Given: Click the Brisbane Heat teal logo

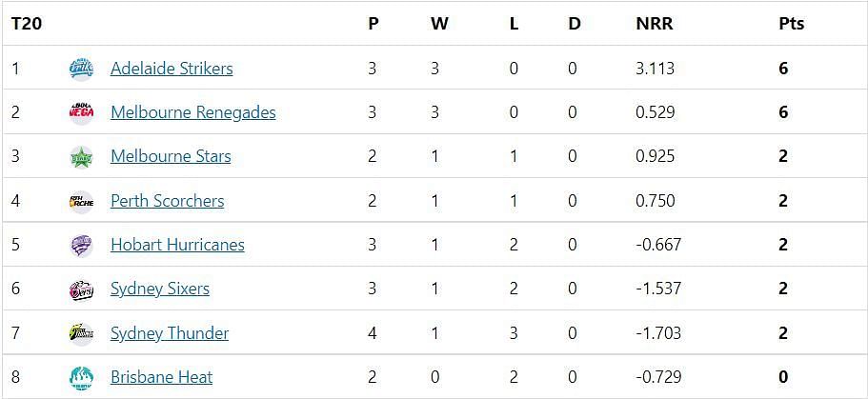Looking at the screenshot, I should [81, 378].
